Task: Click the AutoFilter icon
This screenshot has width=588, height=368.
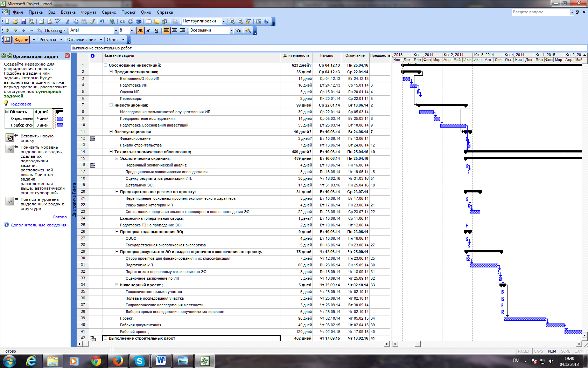Action: [238, 30]
